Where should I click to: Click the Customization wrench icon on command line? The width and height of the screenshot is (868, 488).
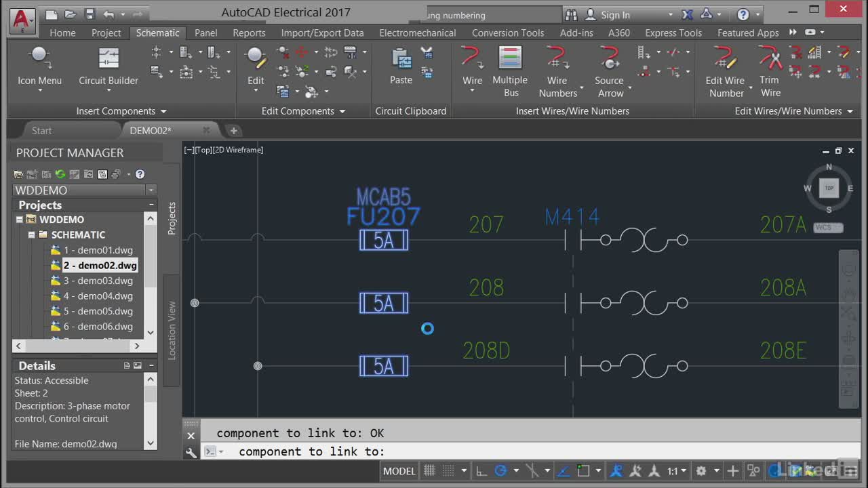click(x=191, y=452)
